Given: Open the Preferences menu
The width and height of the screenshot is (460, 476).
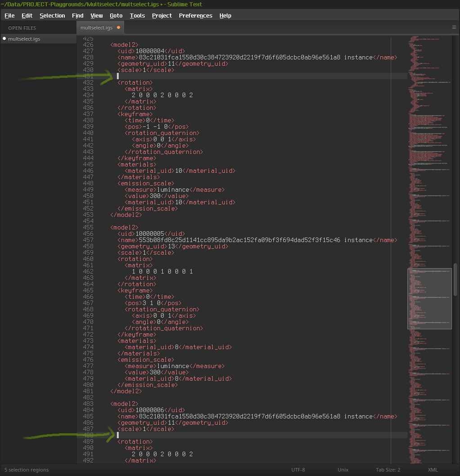Looking at the screenshot, I should [x=195, y=15].
